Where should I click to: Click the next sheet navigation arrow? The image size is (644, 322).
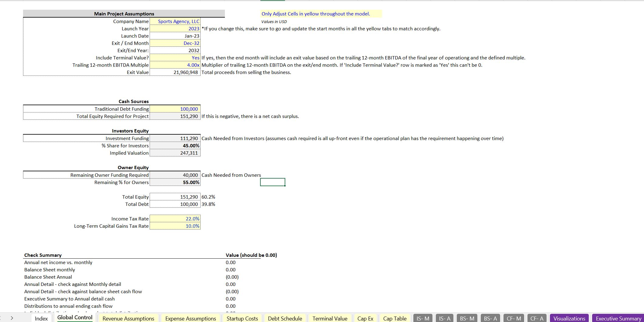pyautogui.click(x=12, y=318)
